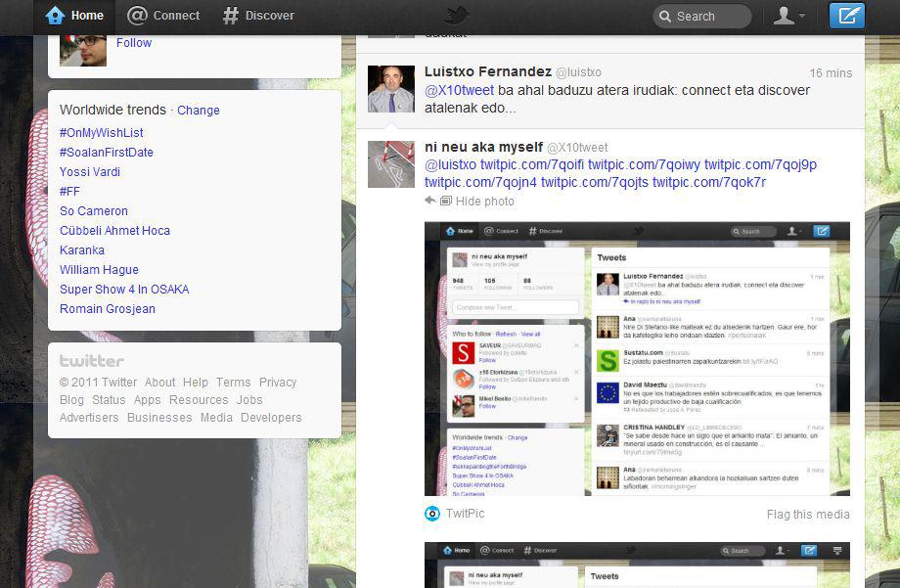Open the #OnMyWishList trend
The width and height of the screenshot is (900, 588).
102,133
